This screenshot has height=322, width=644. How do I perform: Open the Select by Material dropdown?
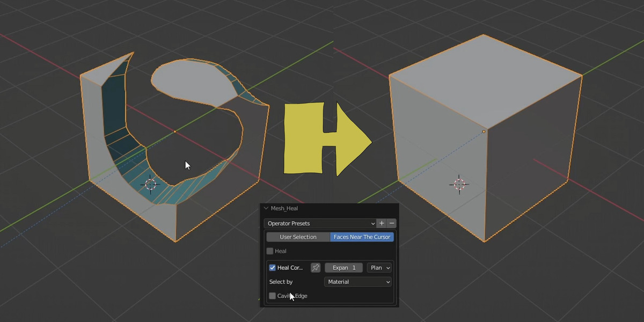(x=358, y=282)
